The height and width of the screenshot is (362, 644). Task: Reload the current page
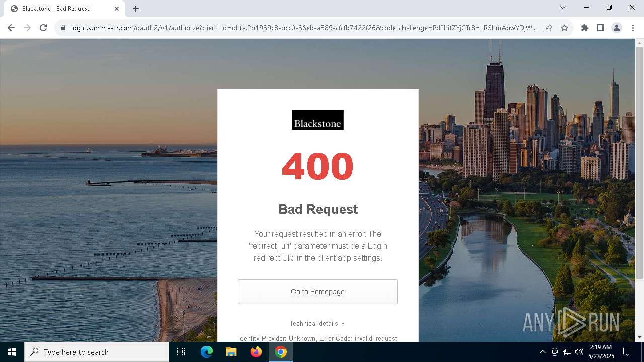click(x=43, y=28)
